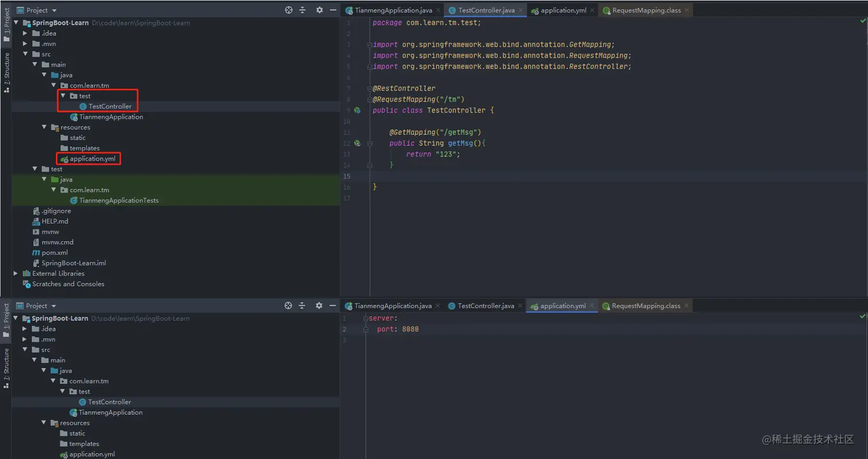The width and height of the screenshot is (868, 459).
Task: Fold server block in lower yml editor
Action: point(366,318)
